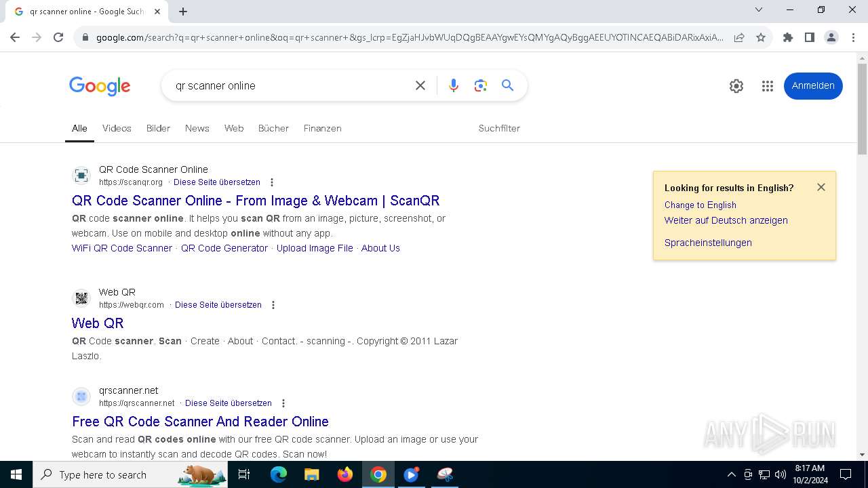Screen dimensions: 868x488
Task: Open the Chrome profile avatar
Action: tap(831, 37)
